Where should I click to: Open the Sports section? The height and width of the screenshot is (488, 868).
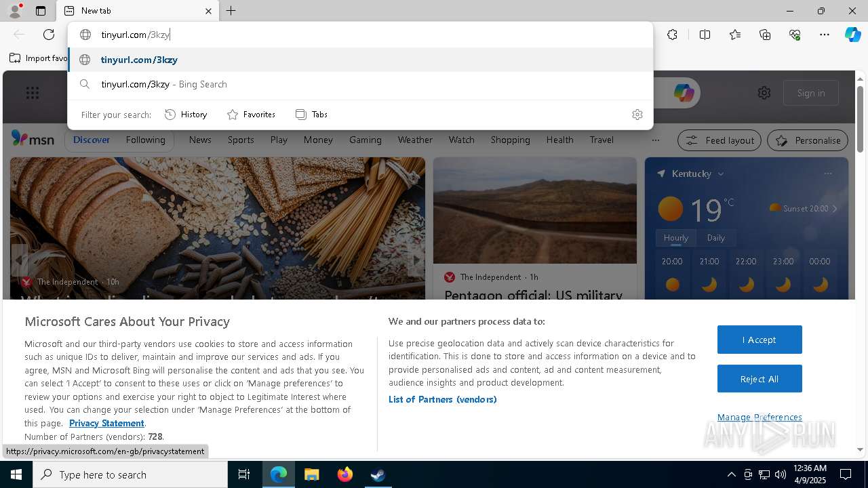241,140
